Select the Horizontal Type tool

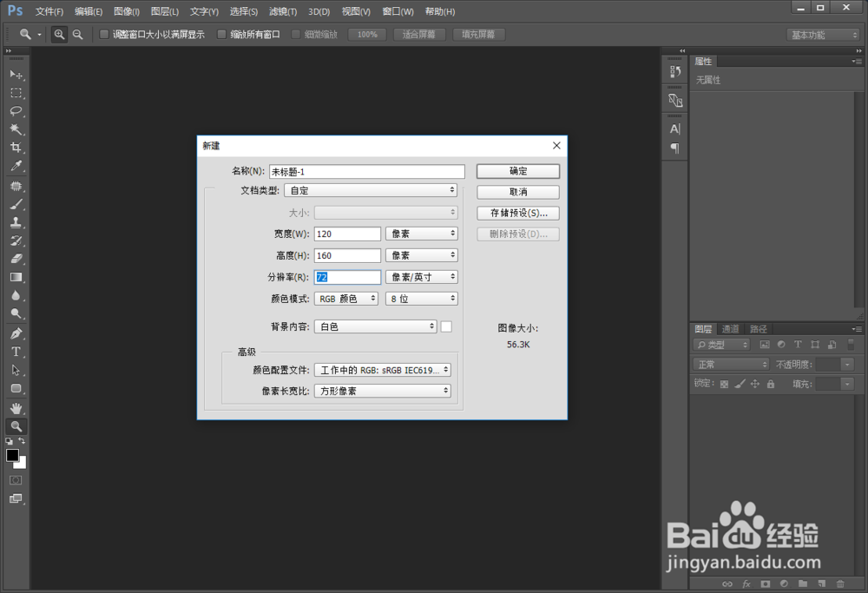point(16,352)
